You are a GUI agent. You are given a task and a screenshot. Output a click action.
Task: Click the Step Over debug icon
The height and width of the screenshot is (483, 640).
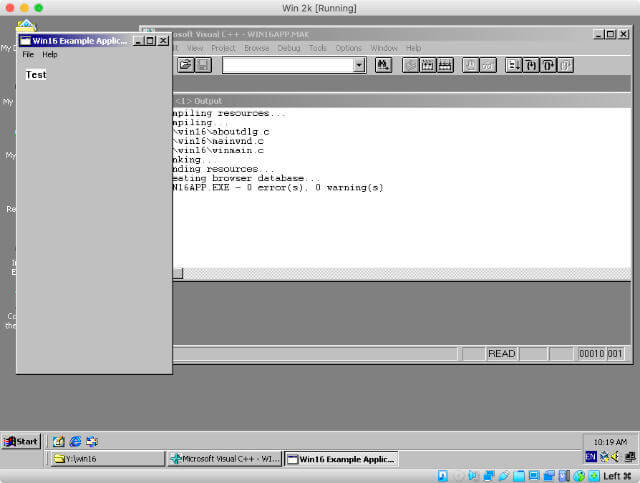[548, 65]
